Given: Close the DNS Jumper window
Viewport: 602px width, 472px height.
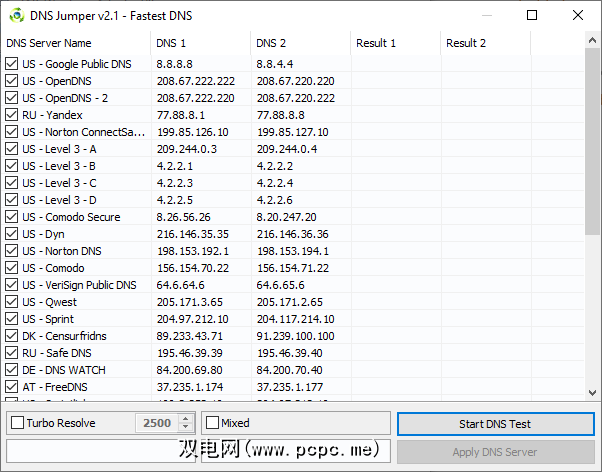Looking at the screenshot, I should pos(578,15).
